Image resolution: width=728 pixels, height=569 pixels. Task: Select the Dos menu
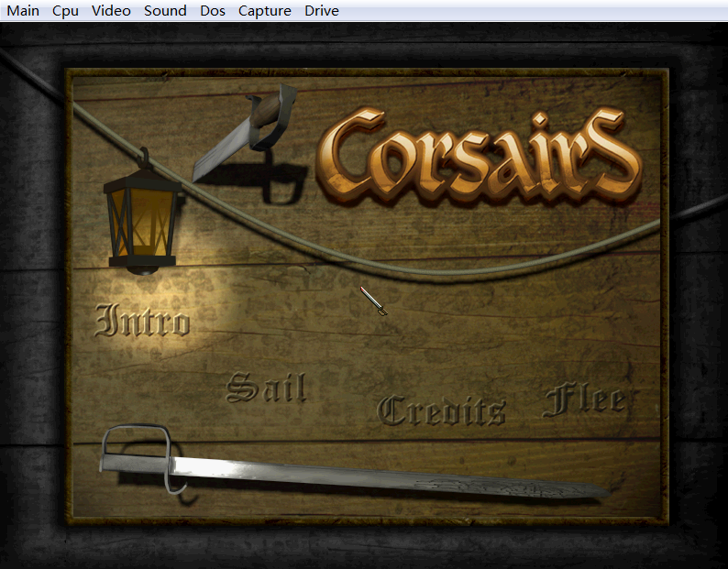[212, 11]
